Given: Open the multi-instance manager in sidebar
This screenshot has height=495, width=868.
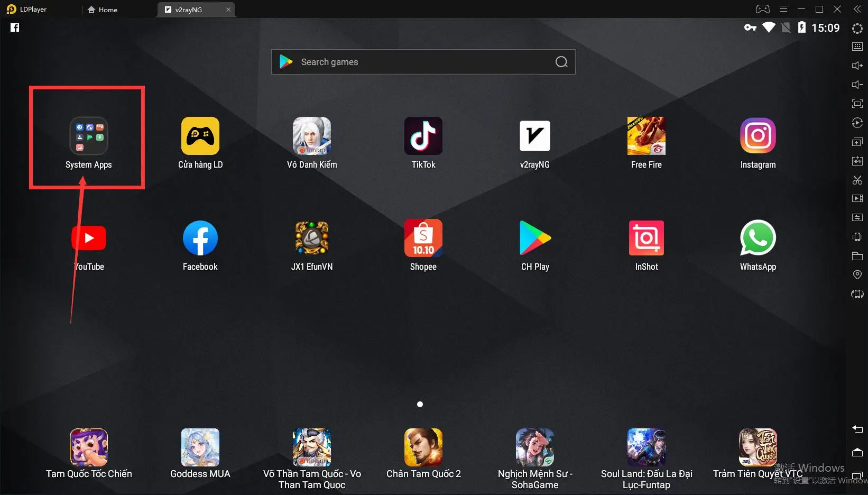Looking at the screenshot, I should click(857, 142).
